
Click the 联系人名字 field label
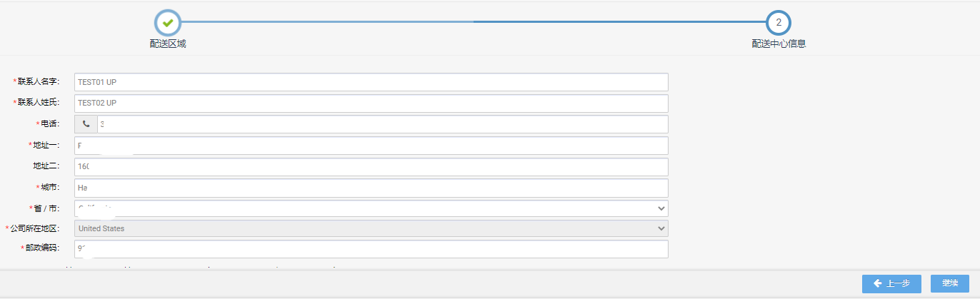pos(41,82)
